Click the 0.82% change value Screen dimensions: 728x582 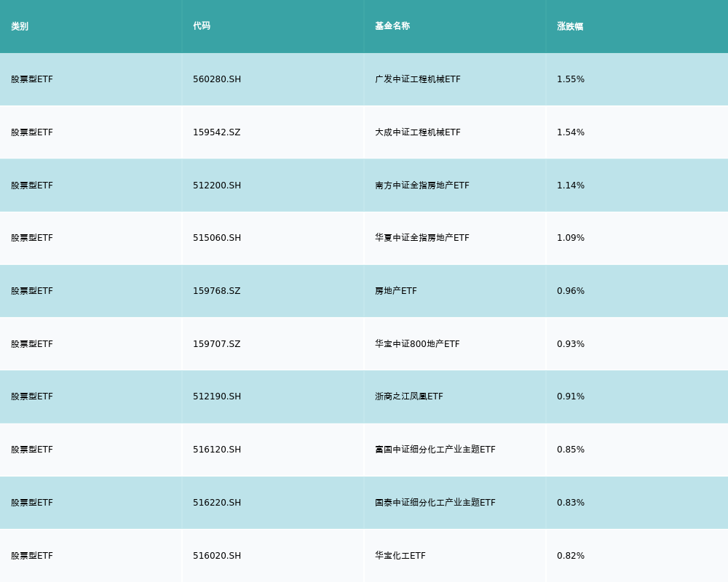coord(571,556)
